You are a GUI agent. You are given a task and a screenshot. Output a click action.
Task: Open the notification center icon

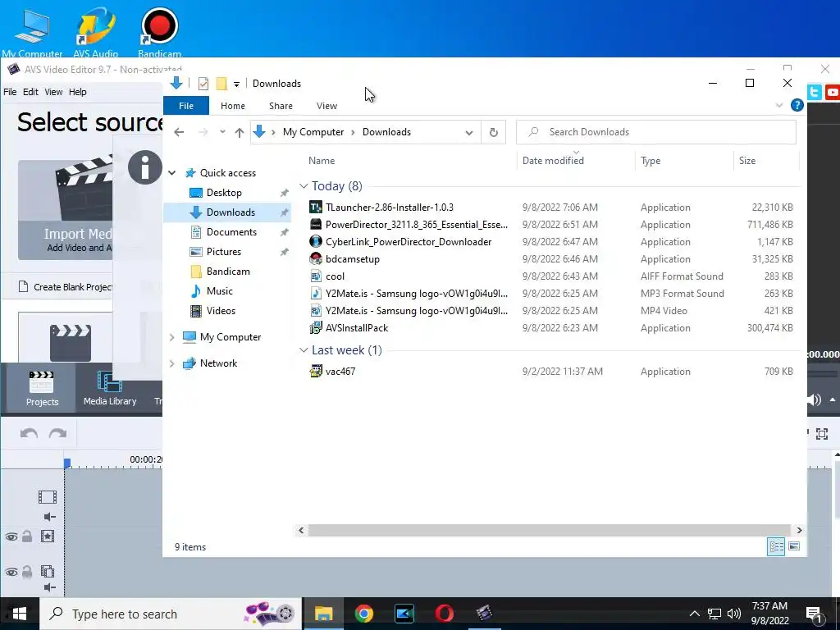tap(814, 614)
